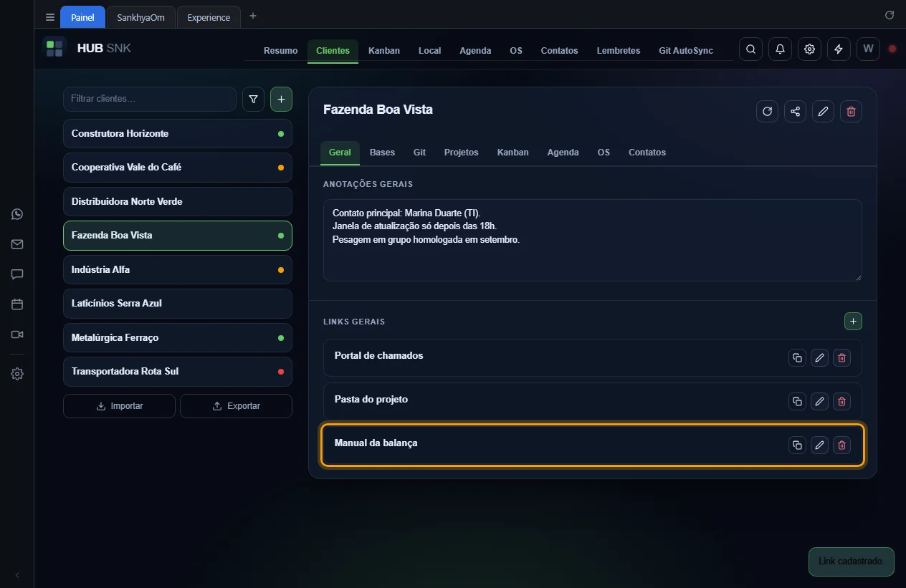Select client Indústria Alfa
906x588 pixels.
click(x=178, y=270)
